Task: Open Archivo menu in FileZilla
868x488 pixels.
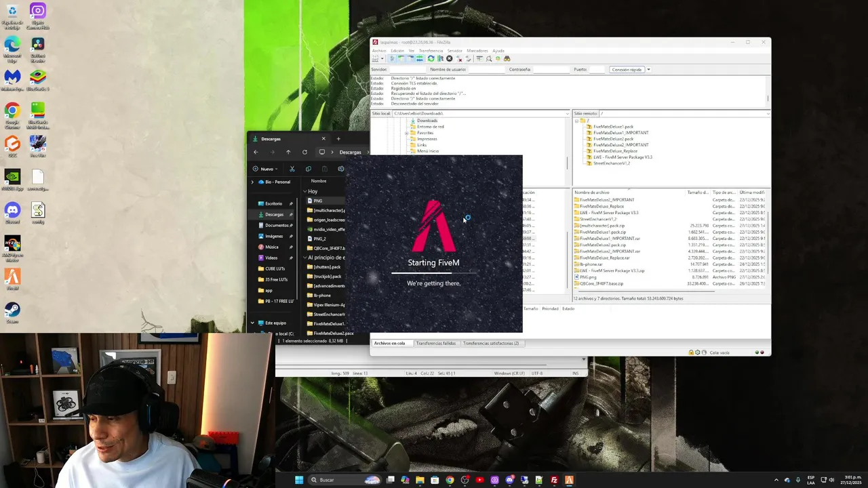Action: (x=379, y=51)
